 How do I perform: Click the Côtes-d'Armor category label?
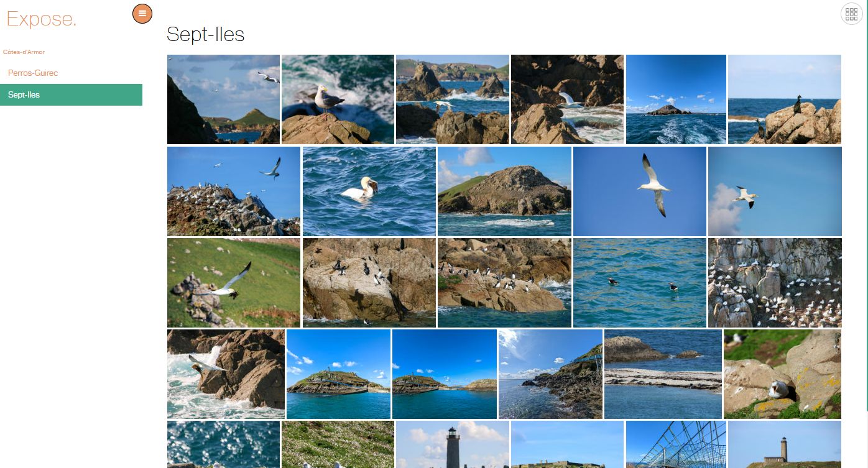point(24,52)
